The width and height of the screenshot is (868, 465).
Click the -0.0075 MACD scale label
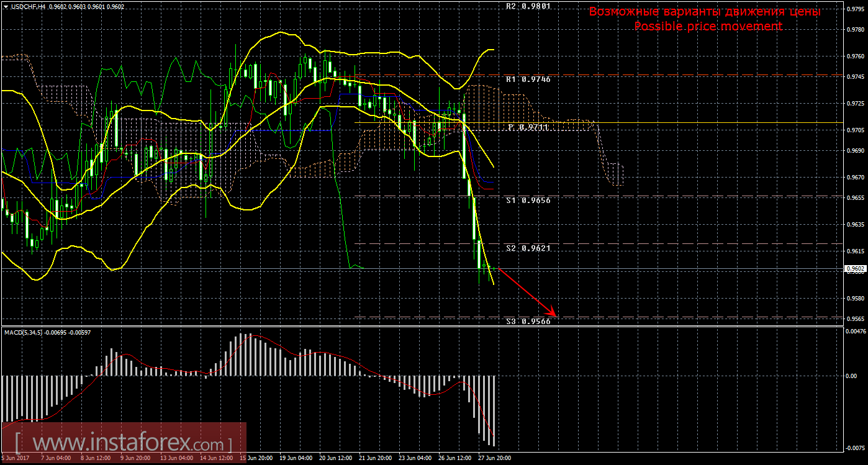click(x=854, y=448)
